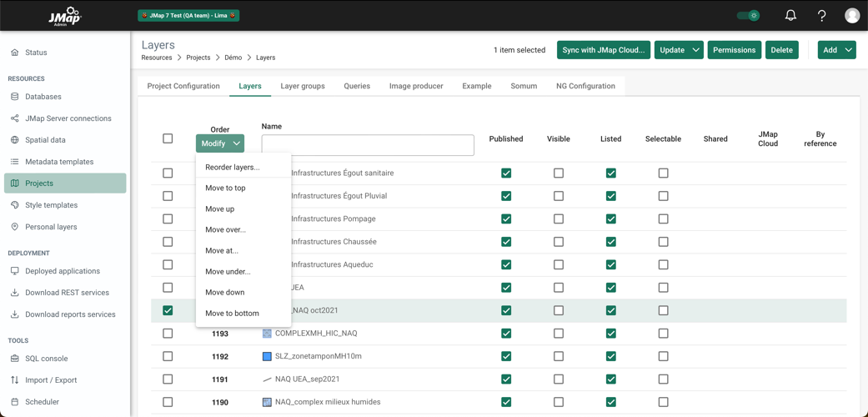Click the Databases sidebar icon

15,97
